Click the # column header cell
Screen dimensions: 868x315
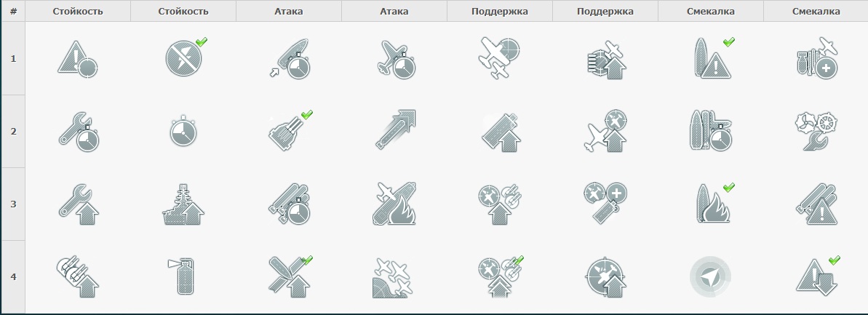[x=12, y=11]
